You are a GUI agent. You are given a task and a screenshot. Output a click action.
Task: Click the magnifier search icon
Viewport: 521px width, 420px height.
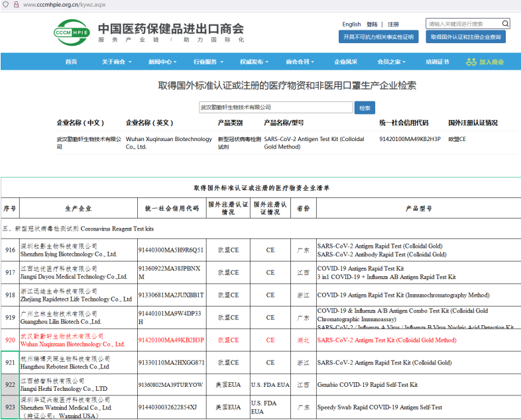[505, 24]
